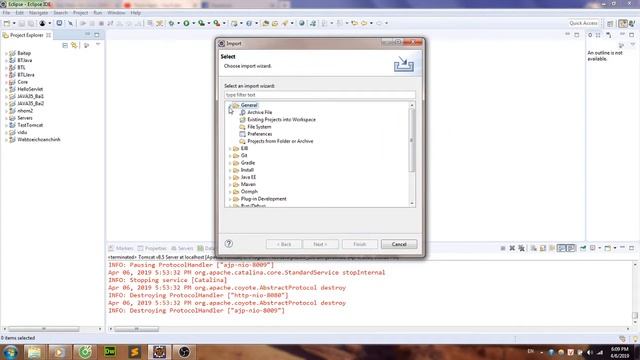Expand the Maven folder
640x360 pixels.
230,184
